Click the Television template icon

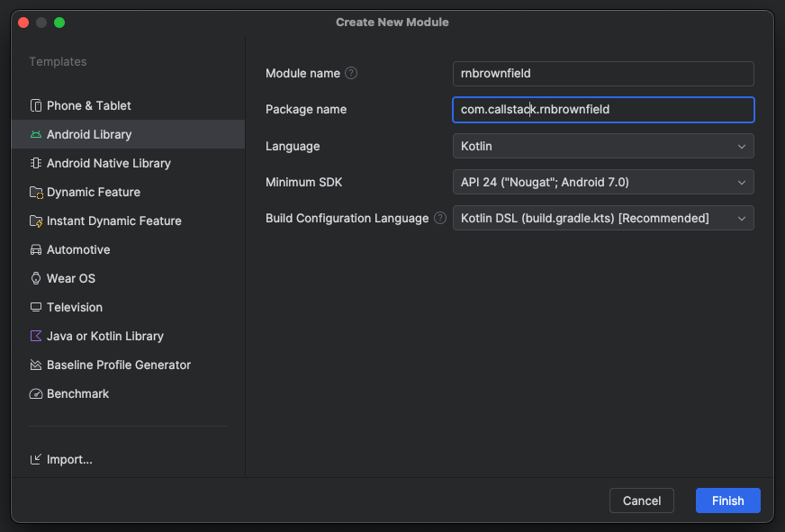click(x=36, y=307)
